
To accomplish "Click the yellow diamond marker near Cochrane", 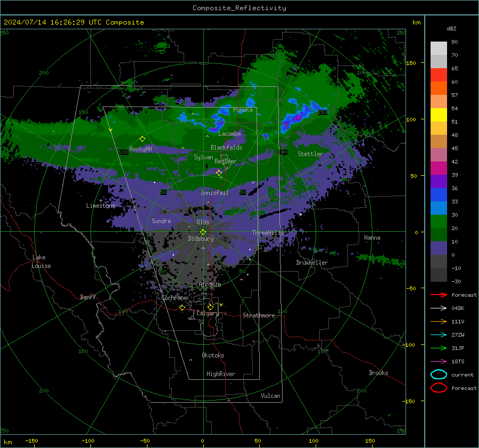I will tap(182, 307).
